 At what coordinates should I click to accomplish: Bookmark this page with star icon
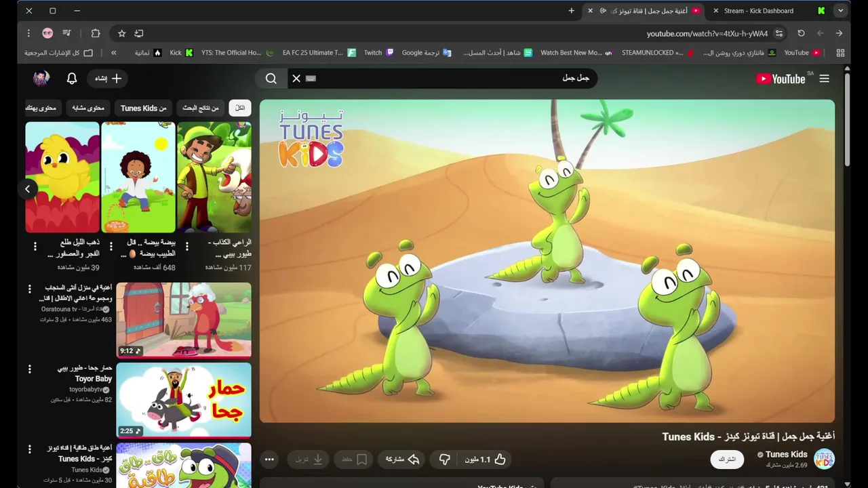(121, 33)
